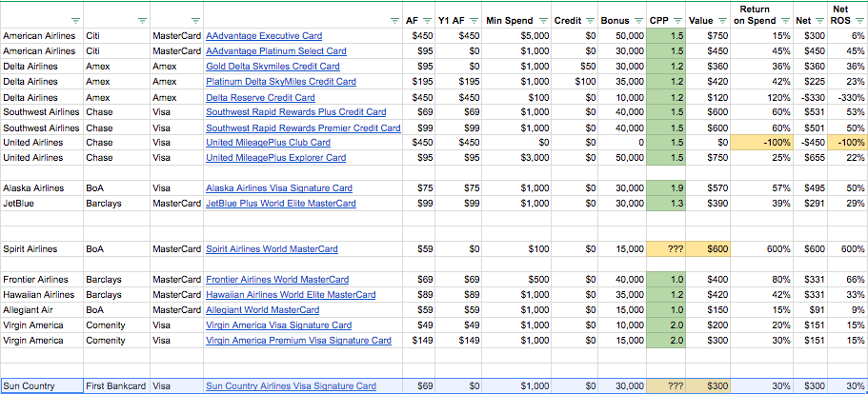The width and height of the screenshot is (868, 394).
Task: Open filter dropdown for Net column
Action: click(x=819, y=21)
